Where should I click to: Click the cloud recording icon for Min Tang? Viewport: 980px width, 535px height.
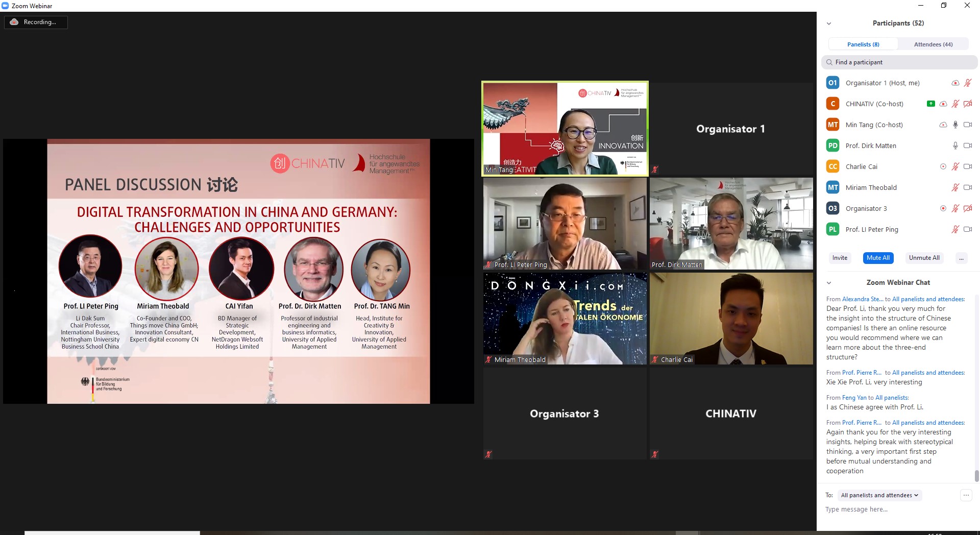pyautogui.click(x=943, y=125)
